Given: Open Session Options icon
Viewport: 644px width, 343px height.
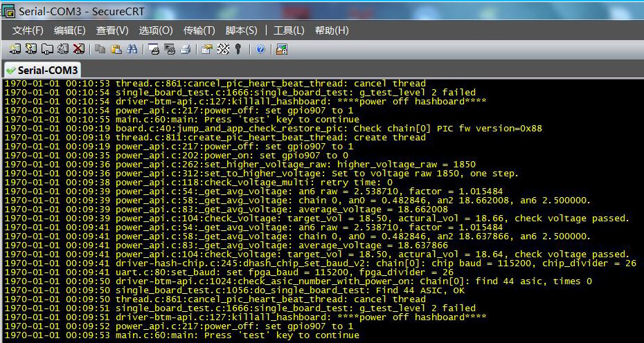Looking at the screenshot, I should (x=207, y=50).
